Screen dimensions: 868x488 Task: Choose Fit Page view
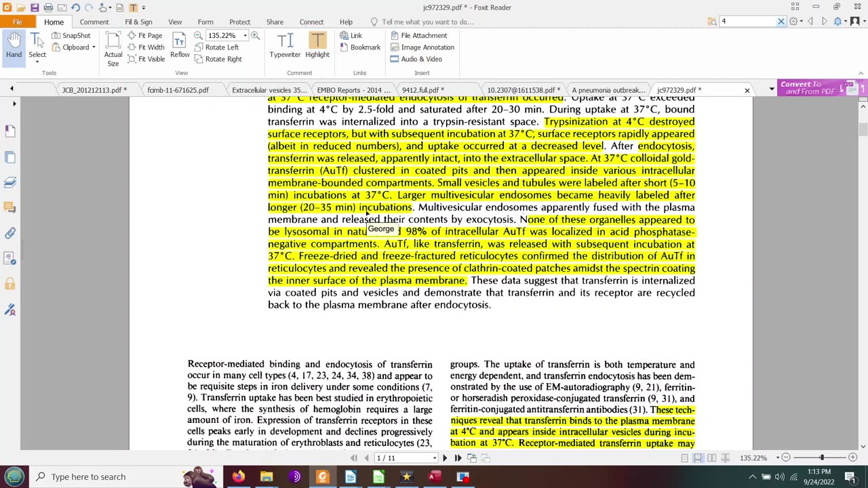pos(144,35)
